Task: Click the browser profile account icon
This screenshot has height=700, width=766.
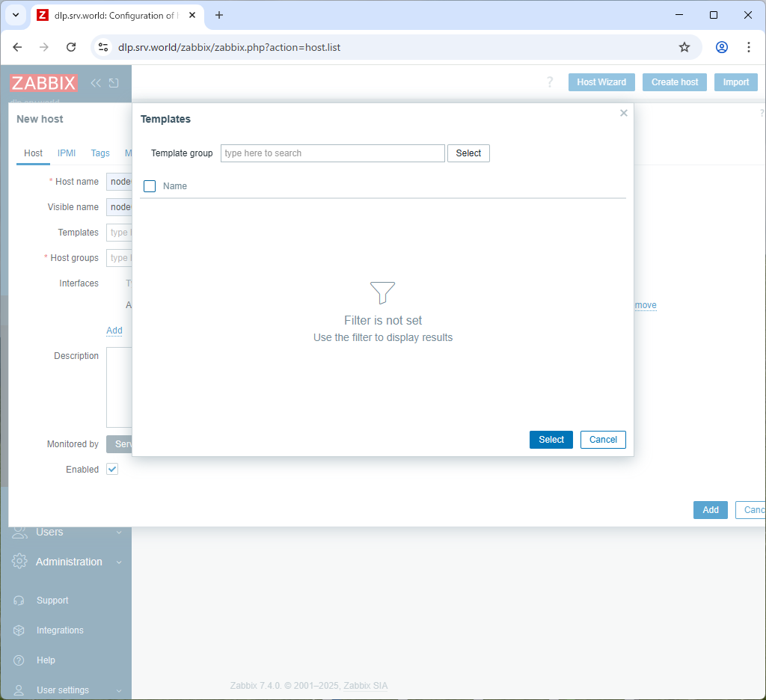Action: coord(721,46)
